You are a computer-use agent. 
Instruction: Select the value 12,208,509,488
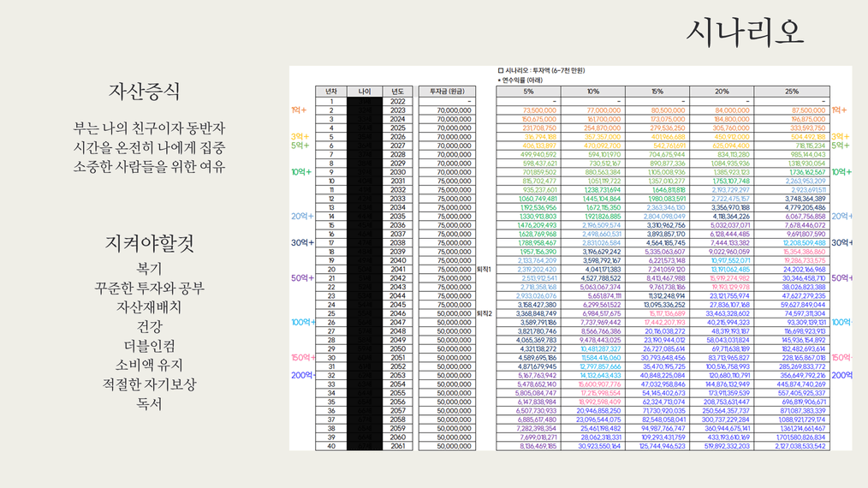tap(804, 242)
